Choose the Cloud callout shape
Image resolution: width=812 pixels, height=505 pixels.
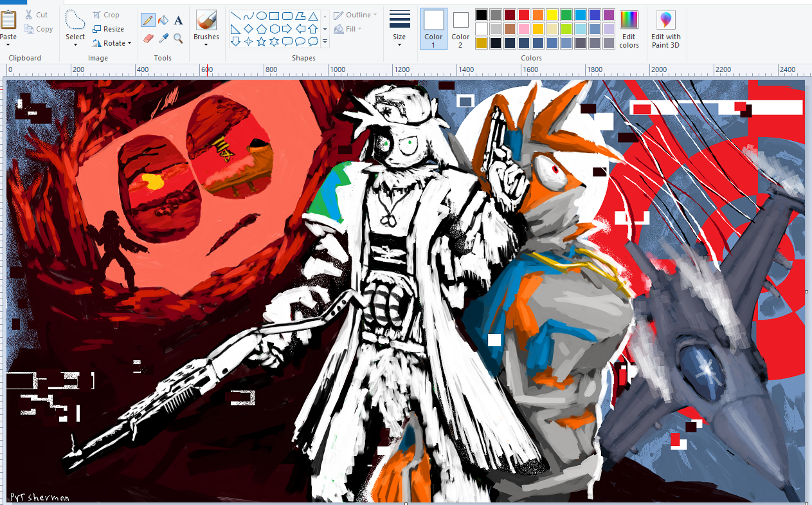tap(313, 42)
